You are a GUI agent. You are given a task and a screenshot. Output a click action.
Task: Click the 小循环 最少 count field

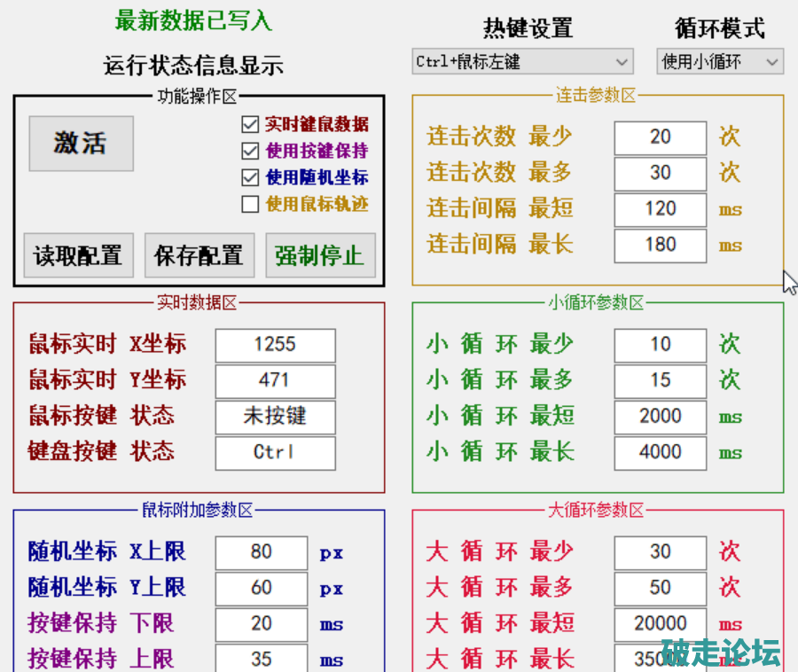coord(660,345)
